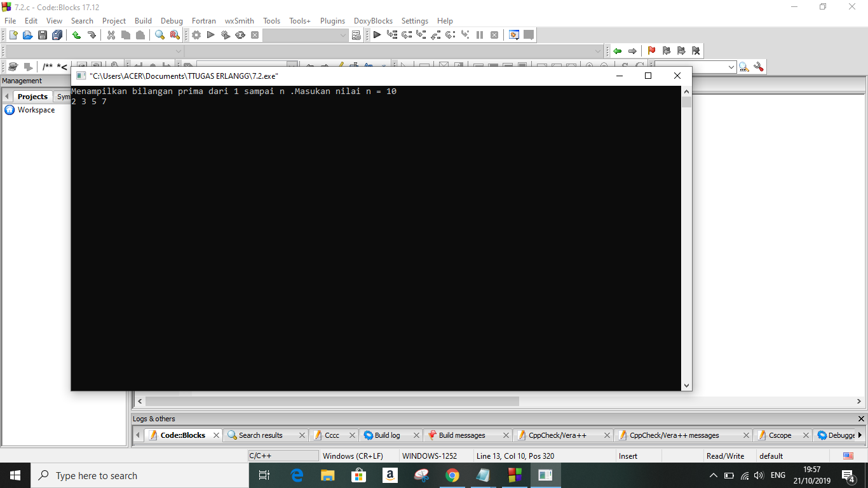
Task: Save all files with the multi-disk icon
Action: tap(57, 35)
